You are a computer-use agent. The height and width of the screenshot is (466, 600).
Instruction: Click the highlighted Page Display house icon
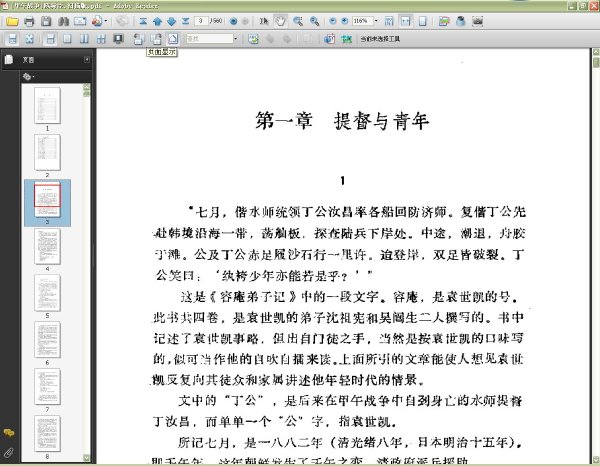point(173,39)
